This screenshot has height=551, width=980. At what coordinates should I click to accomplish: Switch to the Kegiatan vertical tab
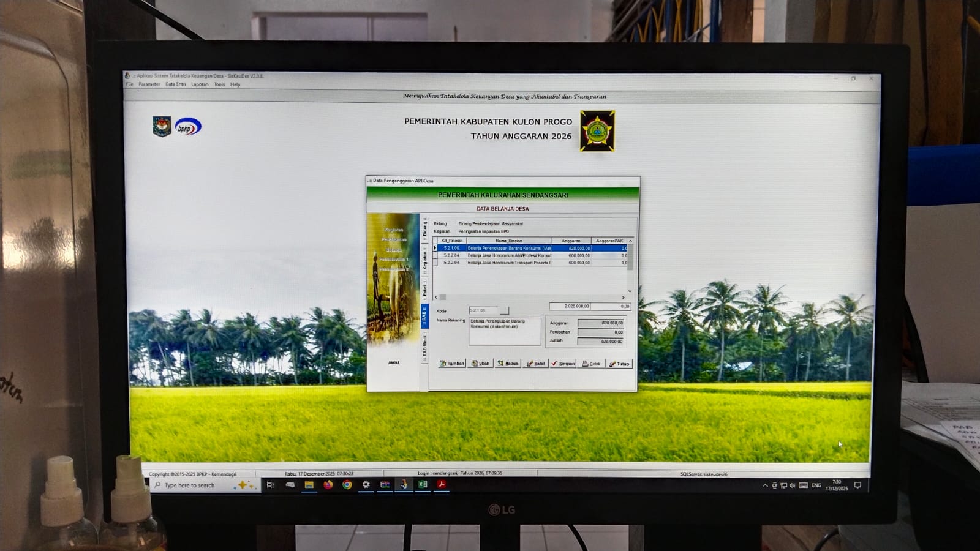click(x=424, y=260)
